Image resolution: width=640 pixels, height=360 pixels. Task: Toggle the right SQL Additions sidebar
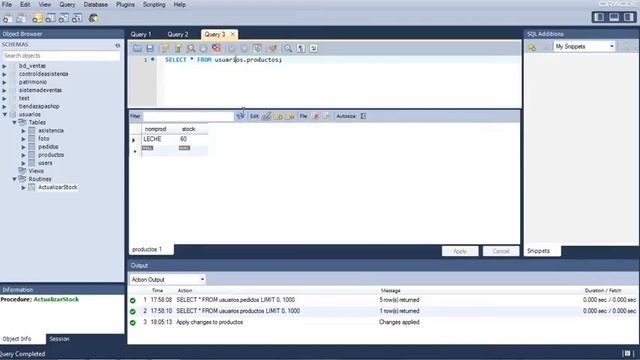[x=629, y=17]
